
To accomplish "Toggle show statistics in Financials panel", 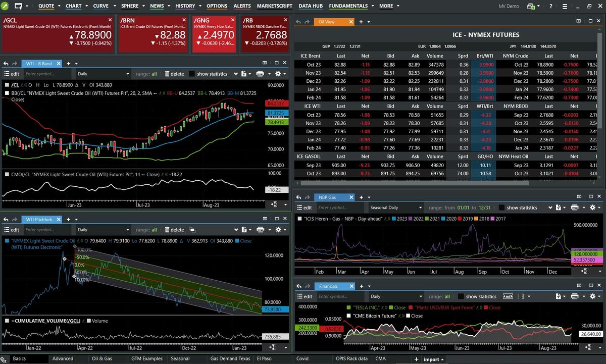I will (461, 296).
